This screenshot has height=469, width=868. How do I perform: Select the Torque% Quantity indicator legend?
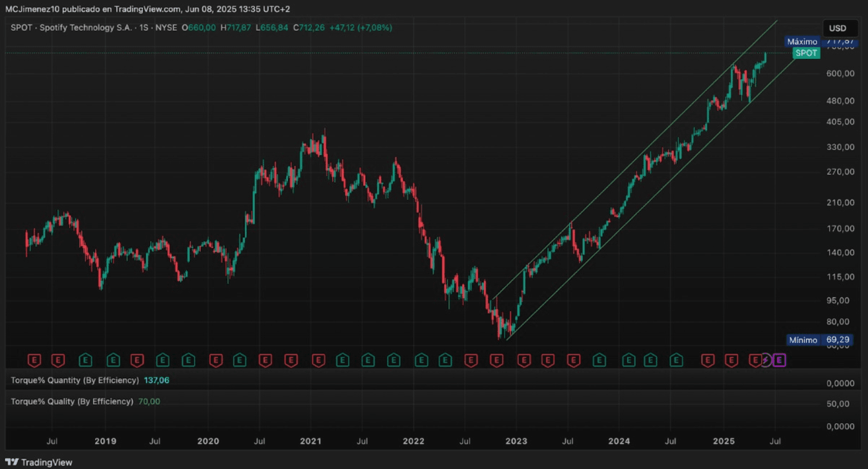tap(75, 380)
